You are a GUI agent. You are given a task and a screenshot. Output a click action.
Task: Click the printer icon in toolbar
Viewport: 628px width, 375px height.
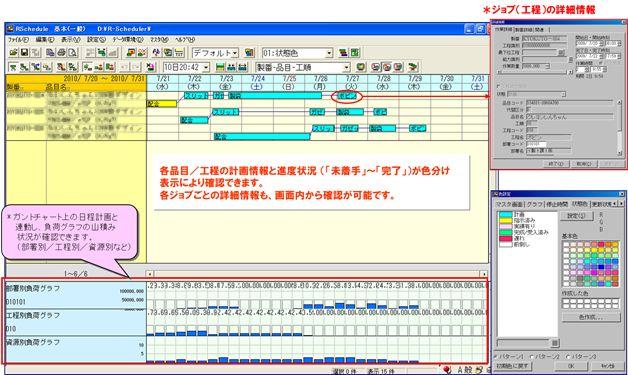pos(61,52)
